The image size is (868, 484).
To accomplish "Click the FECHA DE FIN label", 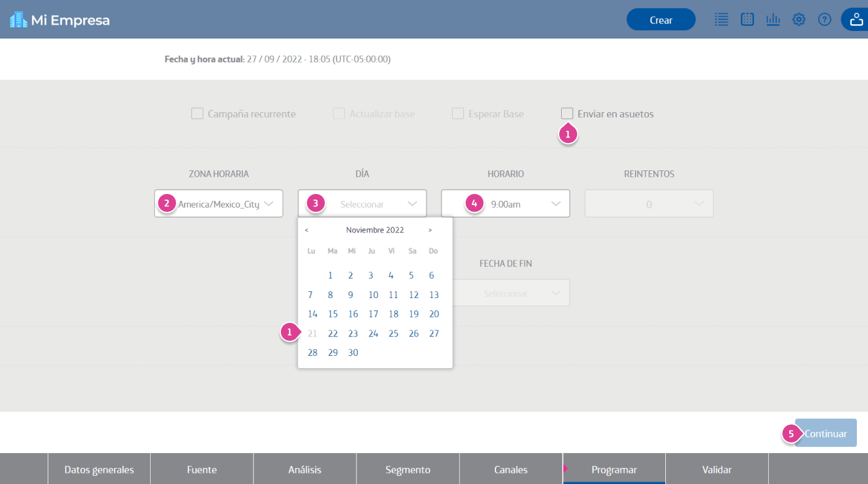I will click(x=505, y=263).
